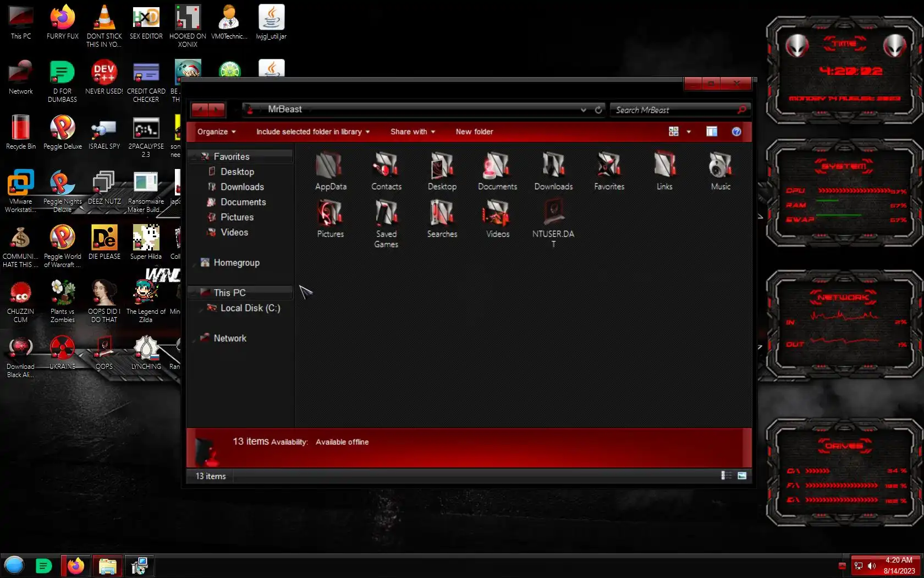
Task: Select the Peggle Deluxe desktop icon
Action: click(63, 132)
